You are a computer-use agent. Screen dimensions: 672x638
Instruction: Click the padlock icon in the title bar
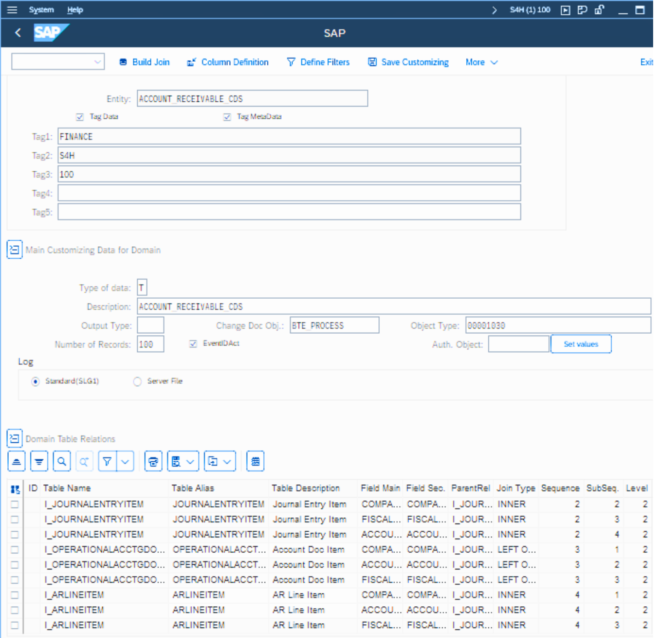pos(599,10)
